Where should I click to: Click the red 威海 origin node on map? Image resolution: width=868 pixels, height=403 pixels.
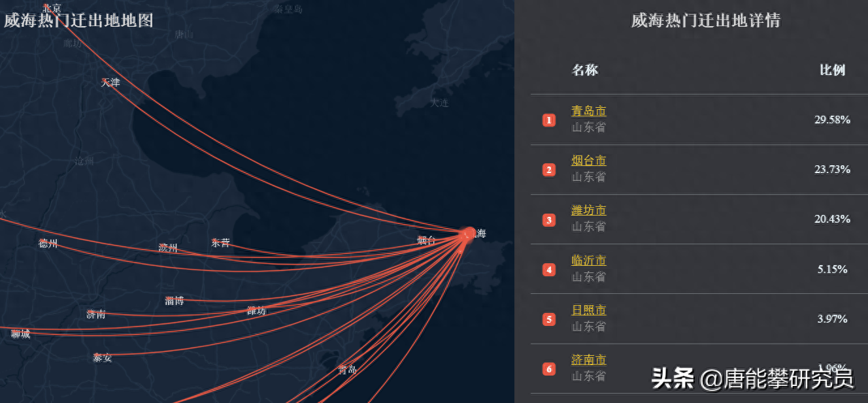[467, 234]
